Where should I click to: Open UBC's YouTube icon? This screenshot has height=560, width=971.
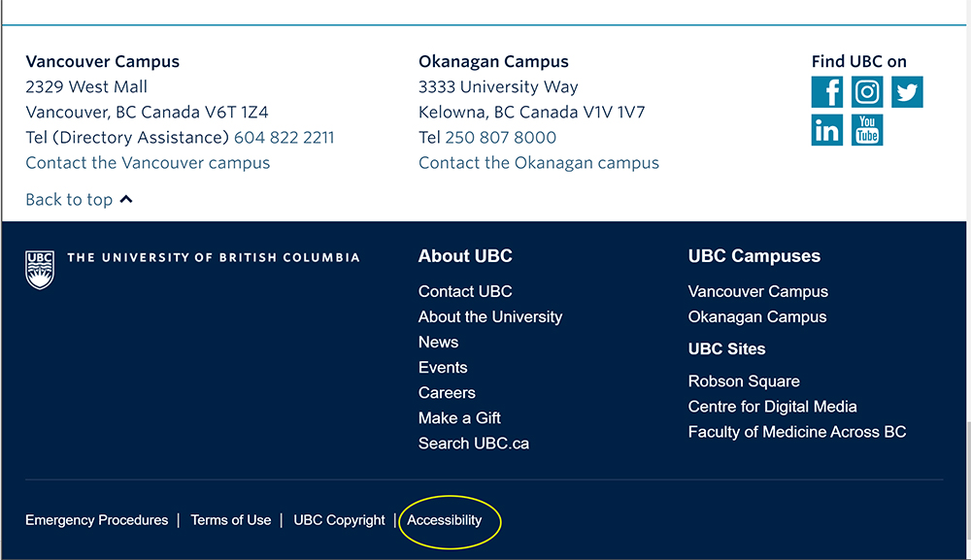pos(867,130)
